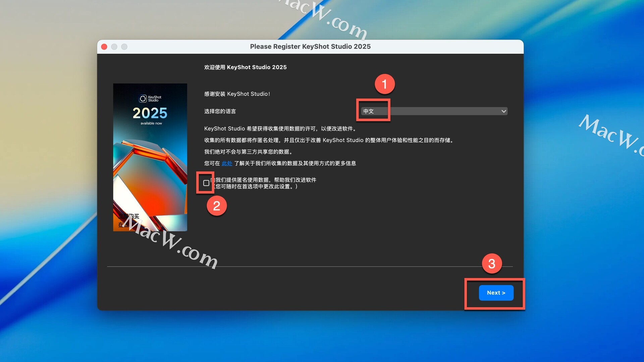Open the 此处 data-collection info link
Image resolution: width=644 pixels, height=362 pixels.
click(x=227, y=163)
